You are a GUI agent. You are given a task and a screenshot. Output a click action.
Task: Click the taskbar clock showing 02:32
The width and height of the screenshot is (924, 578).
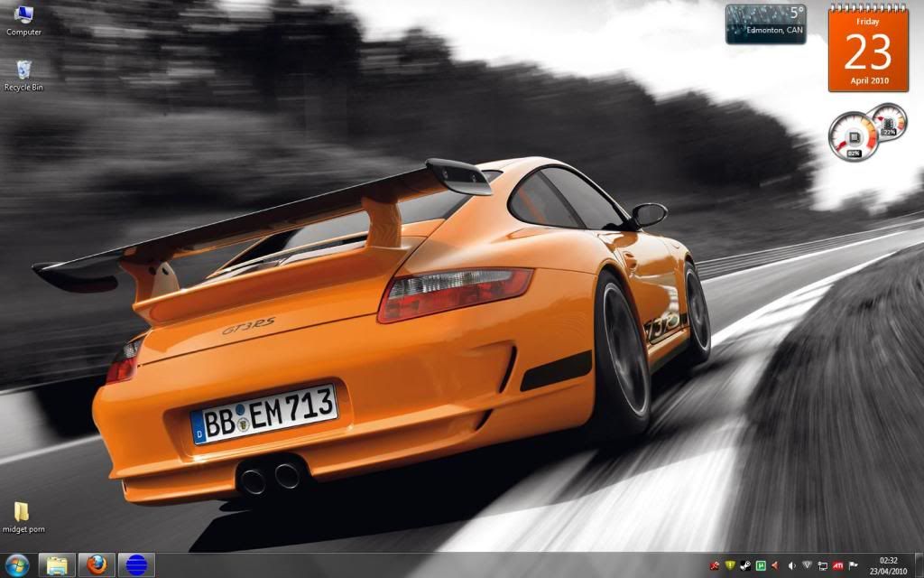tap(888, 566)
